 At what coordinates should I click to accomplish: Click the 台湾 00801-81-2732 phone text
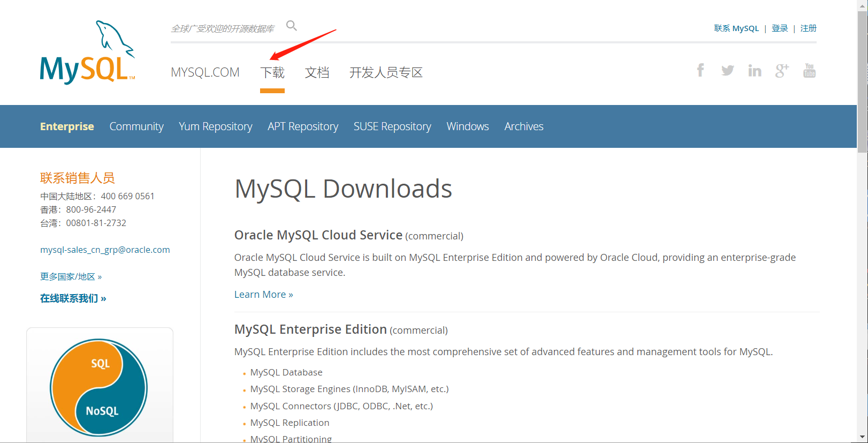click(x=83, y=223)
